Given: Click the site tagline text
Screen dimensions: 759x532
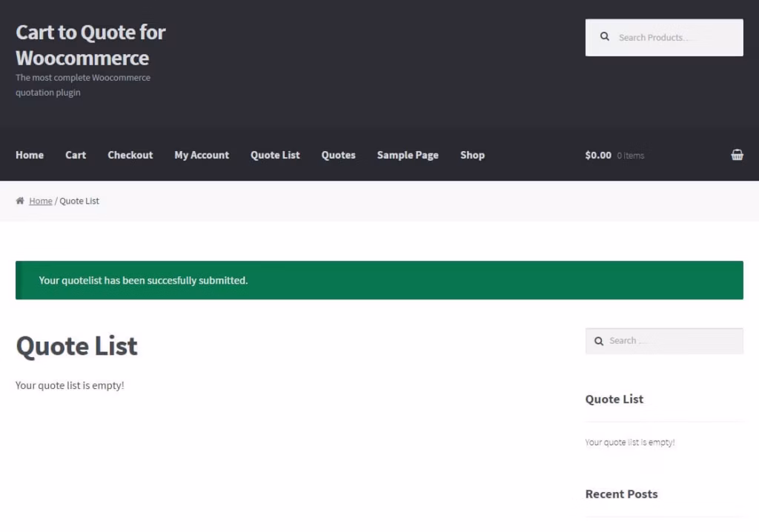Looking at the screenshot, I should [83, 84].
